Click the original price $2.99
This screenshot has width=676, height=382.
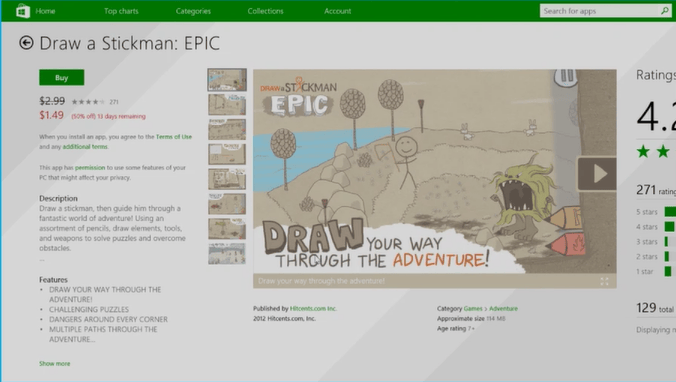[52, 101]
